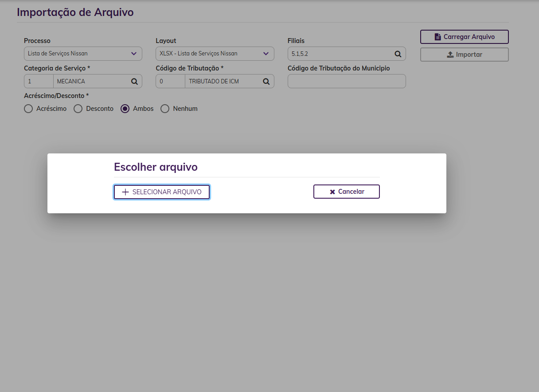This screenshot has width=539, height=392.
Task: Click the Filiais search magnifier icon
Action: [x=398, y=54]
